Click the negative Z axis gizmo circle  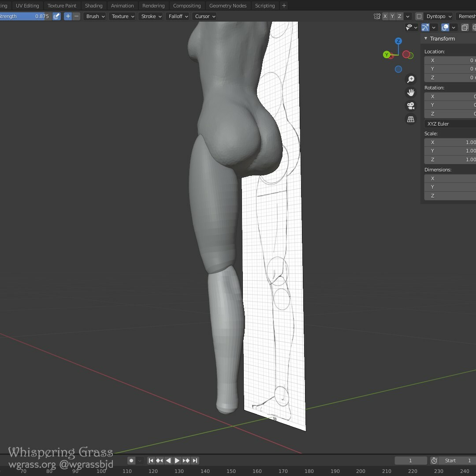[398, 69]
